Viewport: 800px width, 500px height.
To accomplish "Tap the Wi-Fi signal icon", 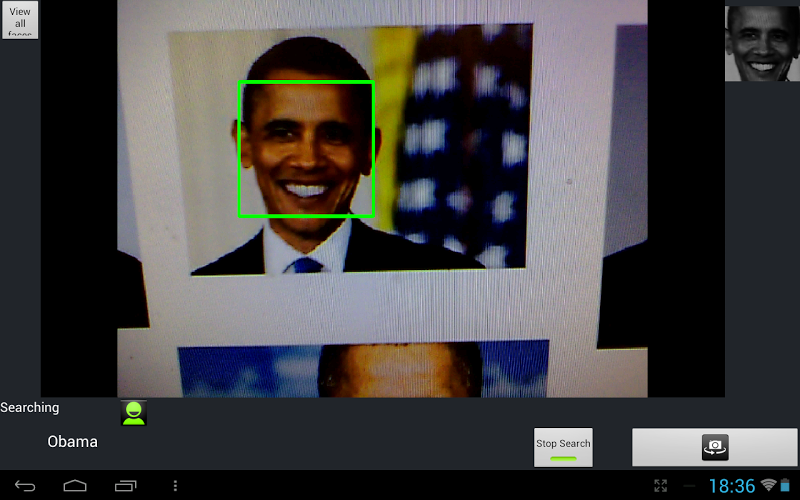I will (768, 485).
